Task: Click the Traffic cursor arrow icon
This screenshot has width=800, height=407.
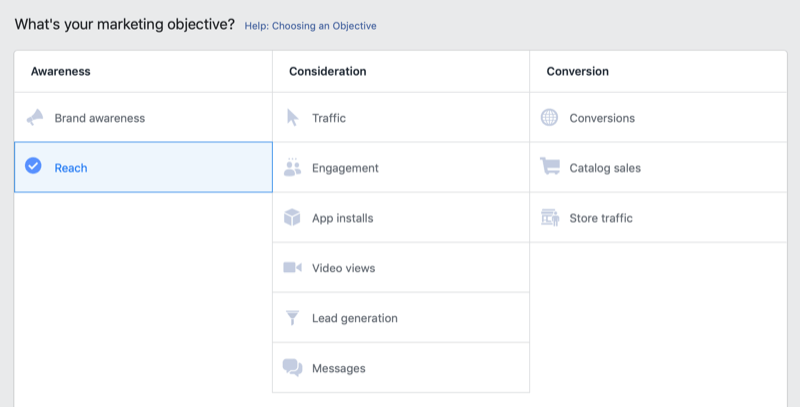Action: click(x=292, y=118)
